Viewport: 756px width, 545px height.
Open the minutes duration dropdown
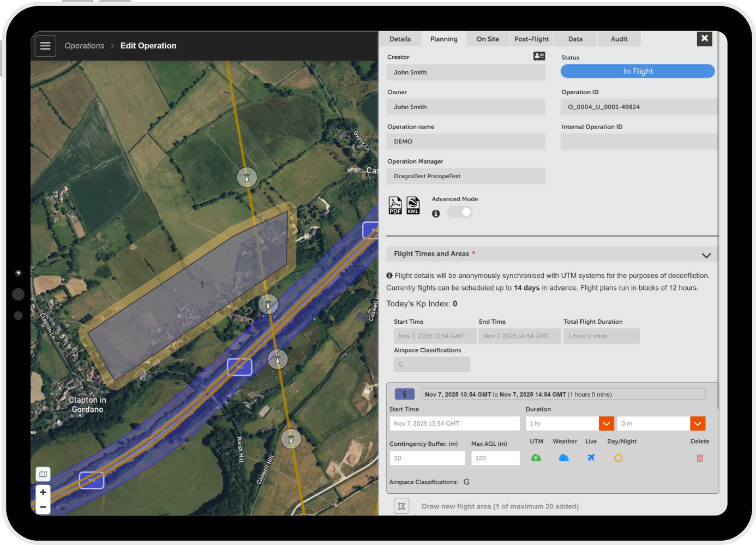coord(698,423)
